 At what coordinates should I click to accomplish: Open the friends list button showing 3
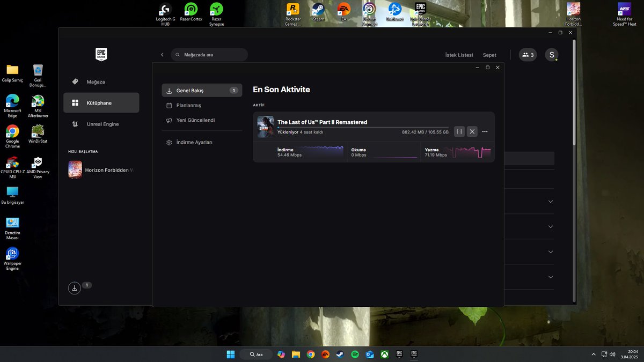[528, 55]
